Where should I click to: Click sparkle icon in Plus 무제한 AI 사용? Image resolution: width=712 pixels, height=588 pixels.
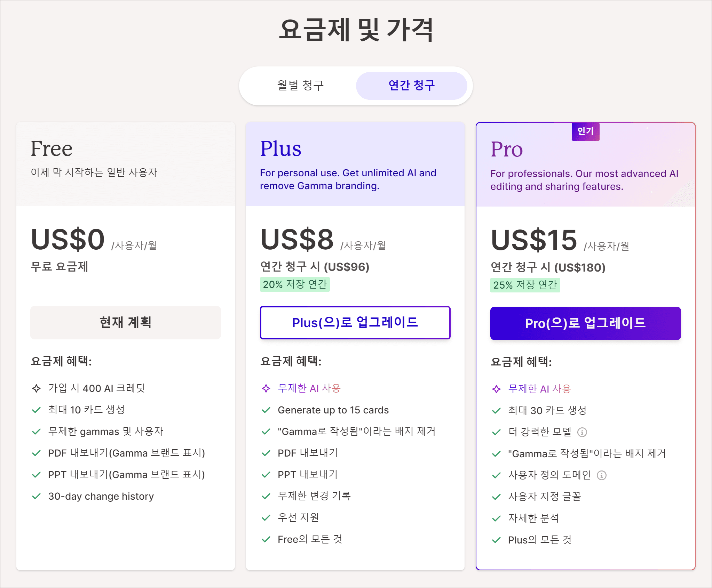[x=266, y=388]
